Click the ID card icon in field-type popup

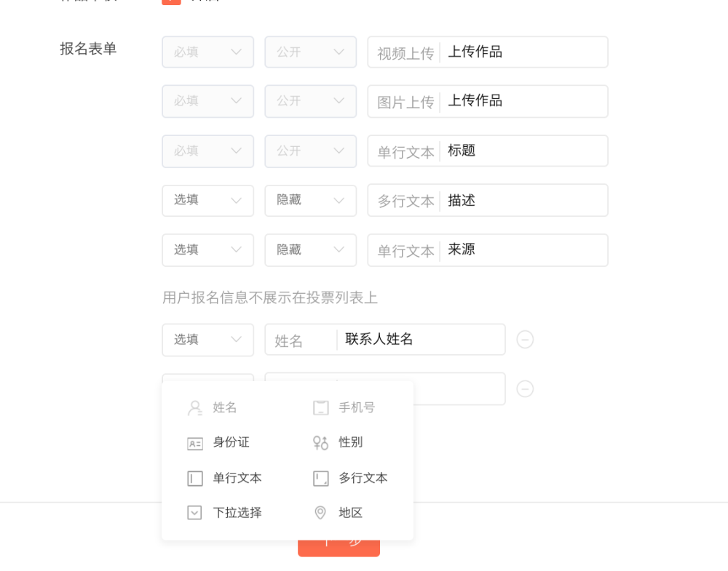click(195, 443)
